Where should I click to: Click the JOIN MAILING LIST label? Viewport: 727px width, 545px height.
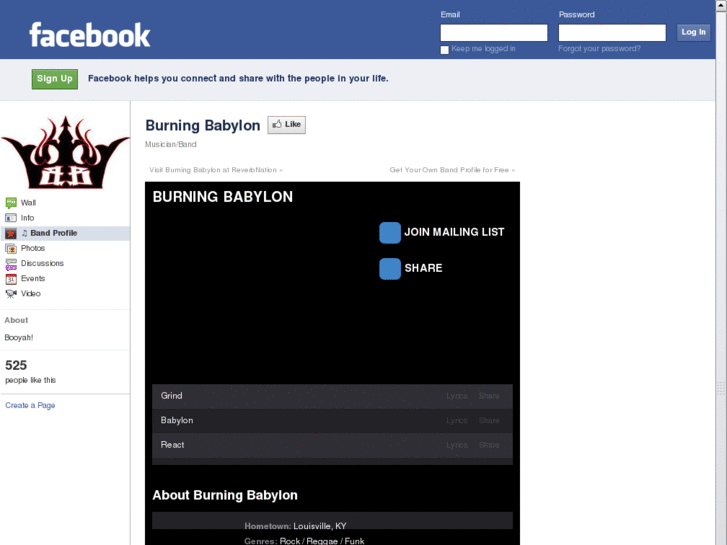[454, 232]
